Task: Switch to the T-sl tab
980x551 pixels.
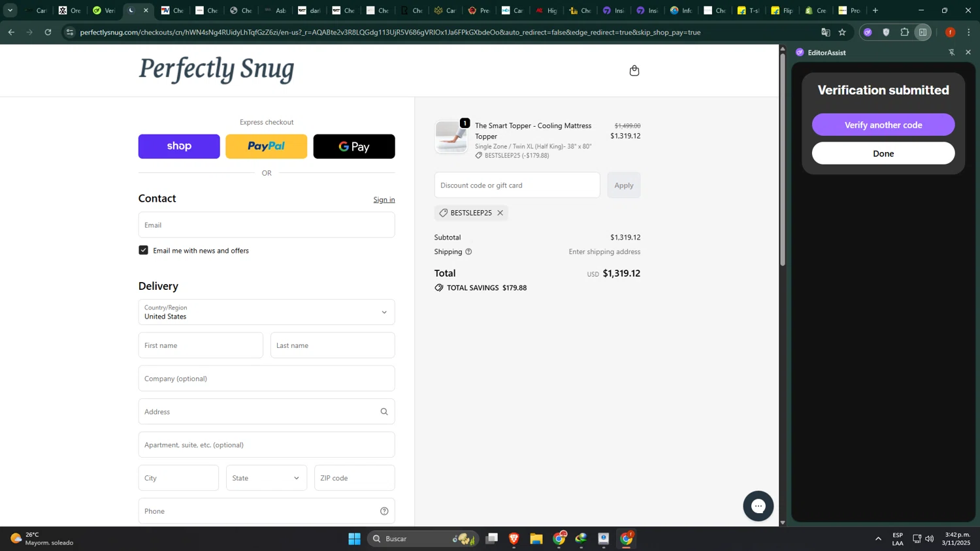Action: pyautogui.click(x=749, y=10)
